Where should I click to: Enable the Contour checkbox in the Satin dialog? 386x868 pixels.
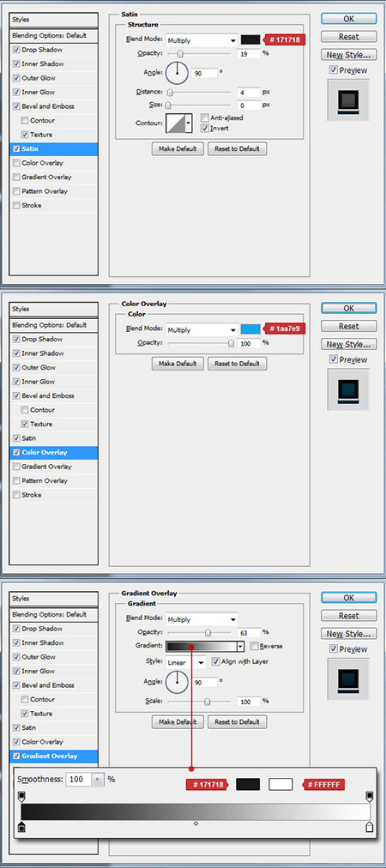coord(25,120)
